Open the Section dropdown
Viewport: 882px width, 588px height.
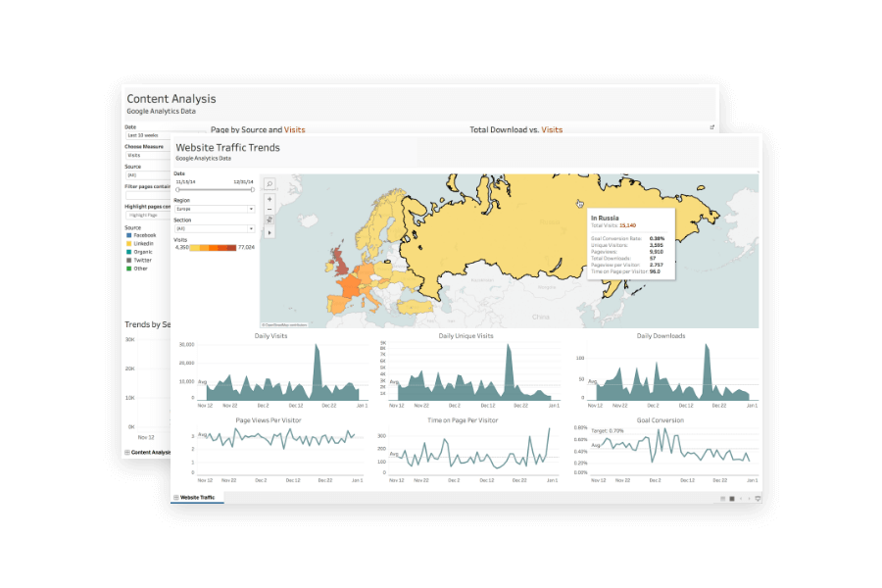pos(214,228)
